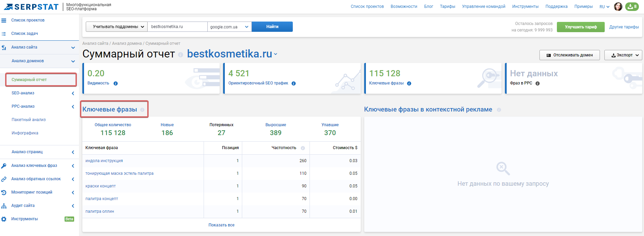Image resolution: width=644 pixels, height=236 pixels.
Task: Open Список задач in sidebar
Action: tap(25, 34)
